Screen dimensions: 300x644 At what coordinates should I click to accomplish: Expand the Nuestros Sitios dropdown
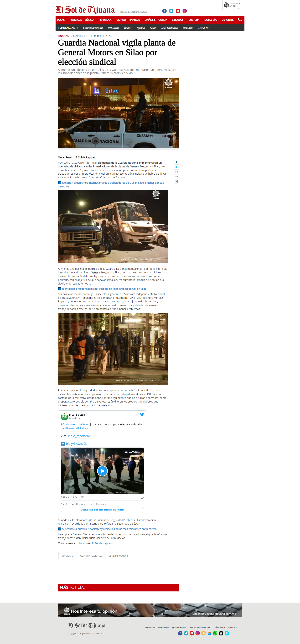(232, 5)
